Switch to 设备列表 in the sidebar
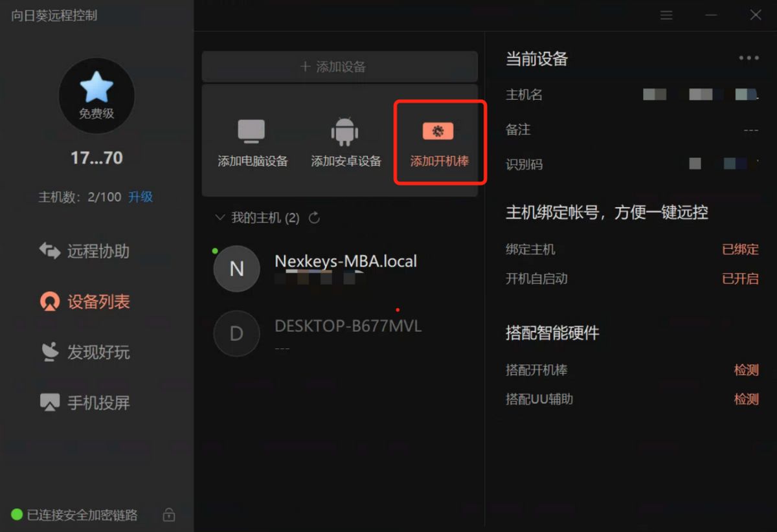Image resolution: width=777 pixels, height=532 pixels. (97, 302)
